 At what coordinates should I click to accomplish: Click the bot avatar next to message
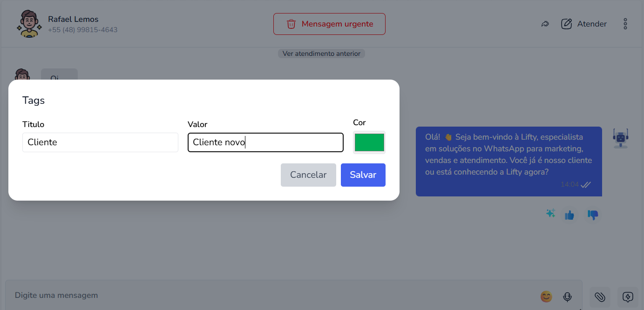point(620,138)
